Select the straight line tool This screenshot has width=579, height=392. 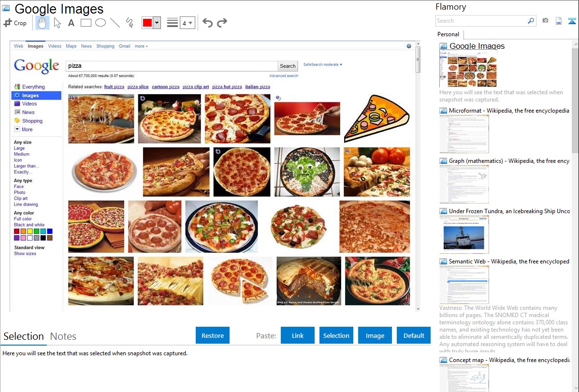click(115, 23)
